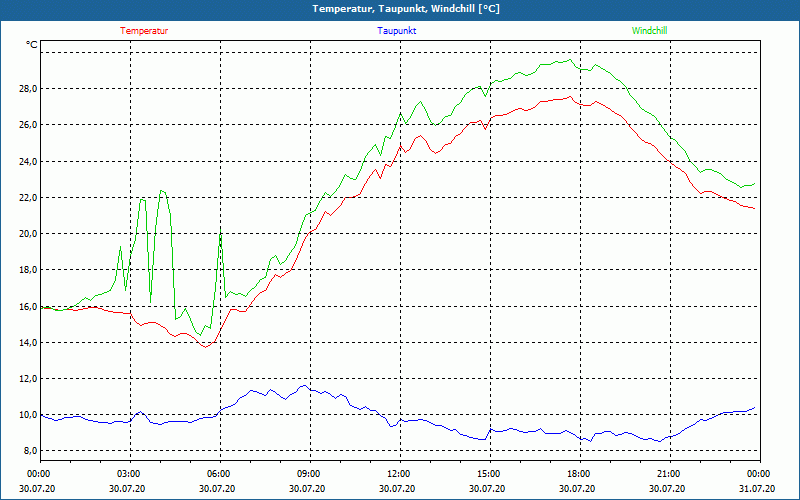Click the 14,0 y-axis value
This screenshot has height=500, width=800.
point(28,342)
